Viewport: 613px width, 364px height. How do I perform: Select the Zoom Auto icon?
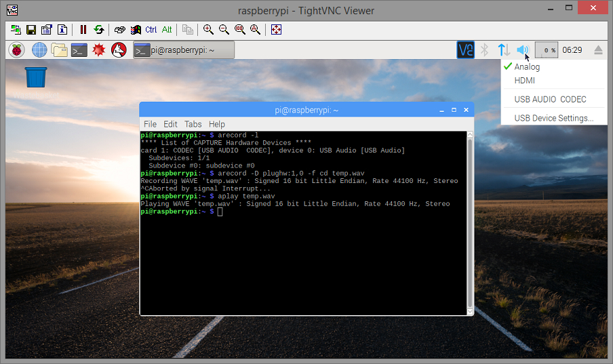tap(255, 30)
